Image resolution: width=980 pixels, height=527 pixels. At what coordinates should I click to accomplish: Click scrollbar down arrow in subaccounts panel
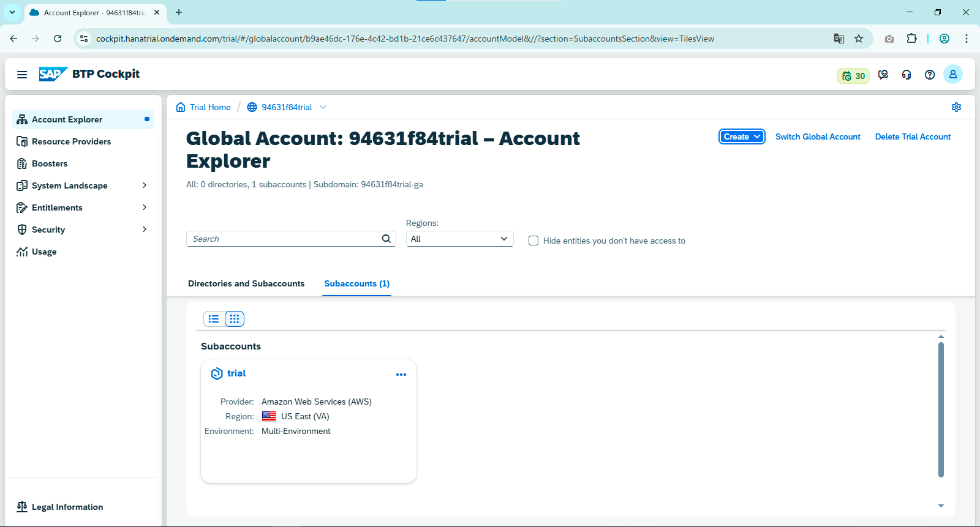coord(941,506)
